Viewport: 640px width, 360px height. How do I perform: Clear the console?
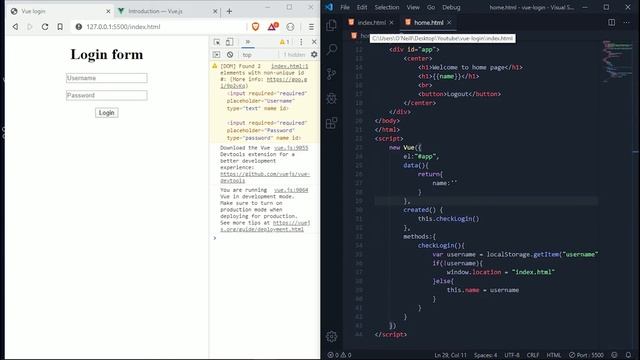tap(230, 54)
